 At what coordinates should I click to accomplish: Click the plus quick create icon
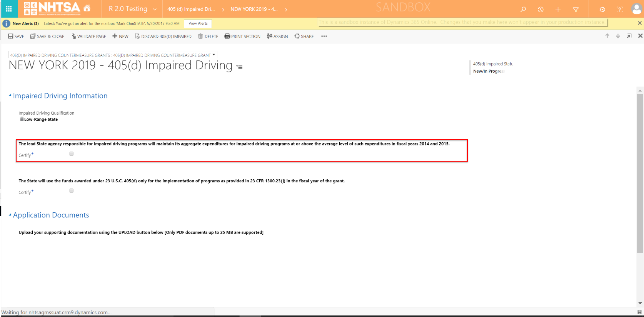coord(558,9)
